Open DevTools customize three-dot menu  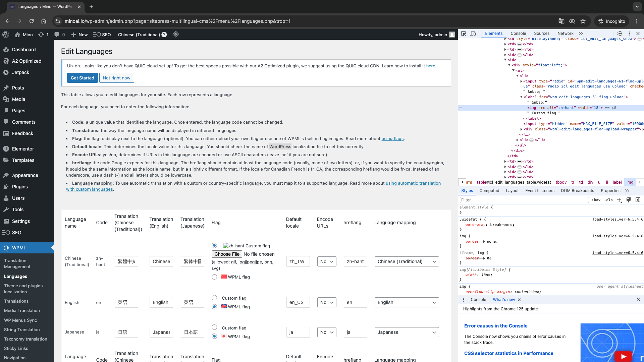(629, 34)
